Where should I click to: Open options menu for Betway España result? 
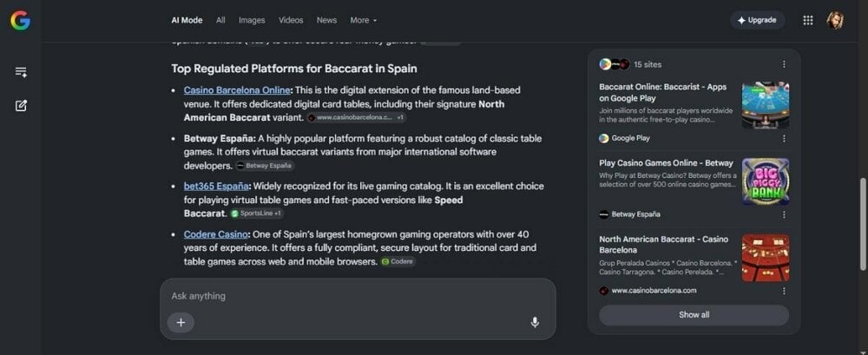coord(784,214)
